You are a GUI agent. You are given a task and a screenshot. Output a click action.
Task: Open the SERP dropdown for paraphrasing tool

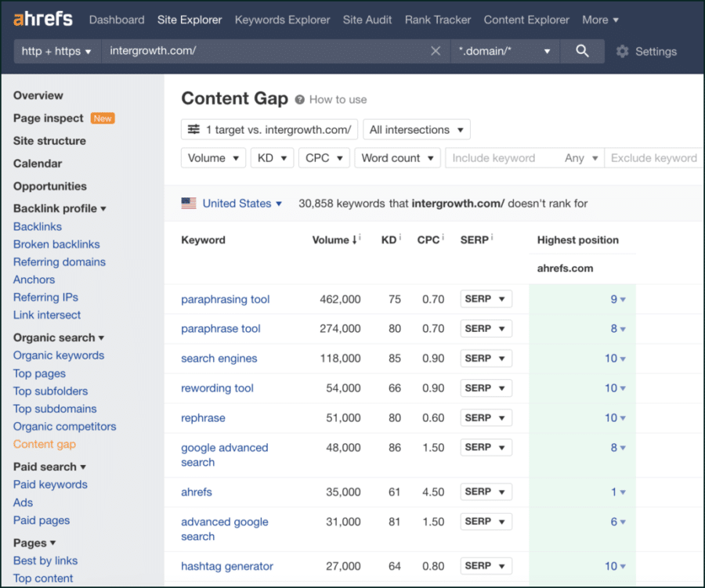click(486, 298)
